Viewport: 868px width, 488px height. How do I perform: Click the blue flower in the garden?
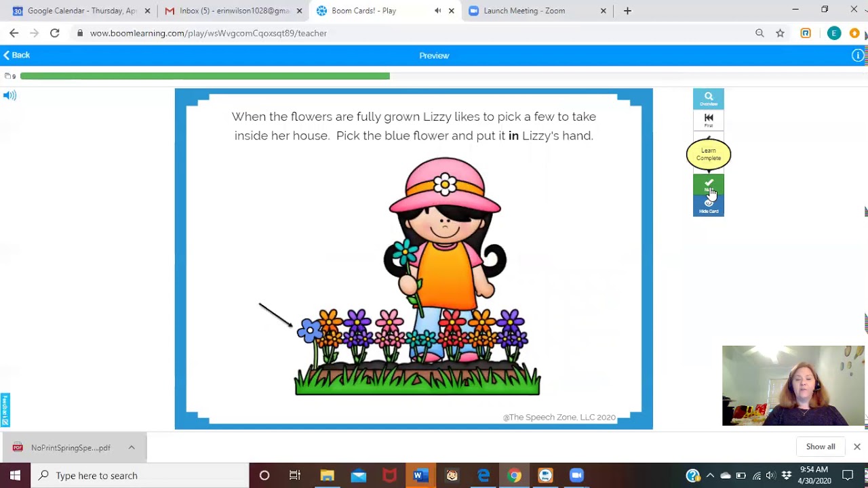[310, 331]
